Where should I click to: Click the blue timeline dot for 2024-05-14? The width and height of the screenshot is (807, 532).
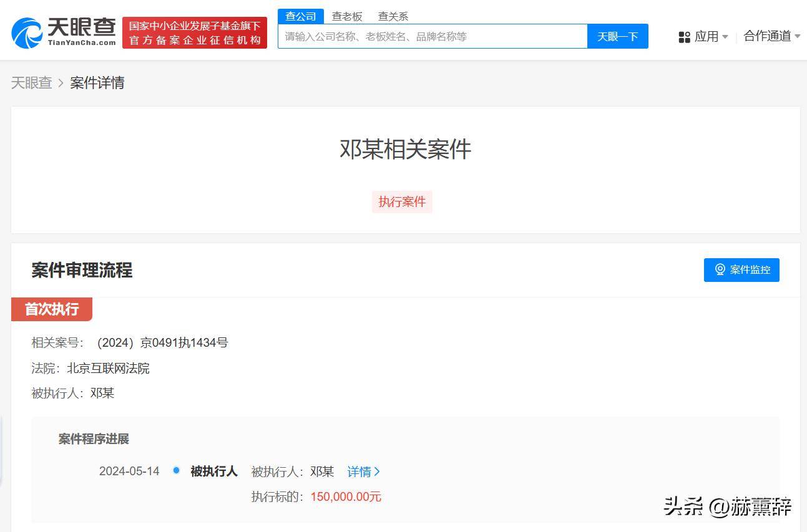(x=176, y=470)
